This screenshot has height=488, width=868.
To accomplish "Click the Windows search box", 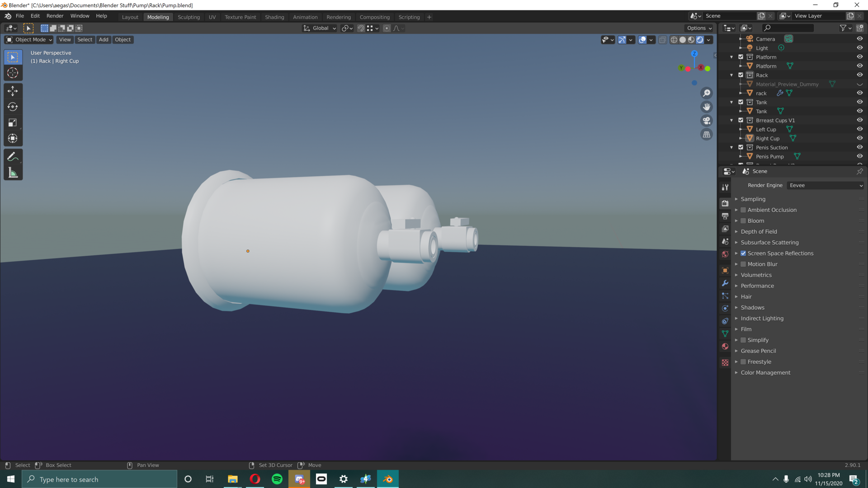I will 99,479.
